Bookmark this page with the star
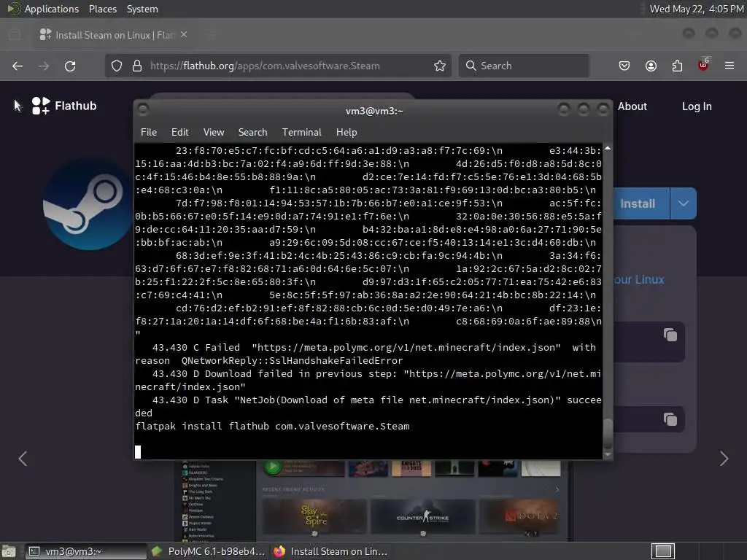This screenshot has height=560, width=747. click(440, 66)
